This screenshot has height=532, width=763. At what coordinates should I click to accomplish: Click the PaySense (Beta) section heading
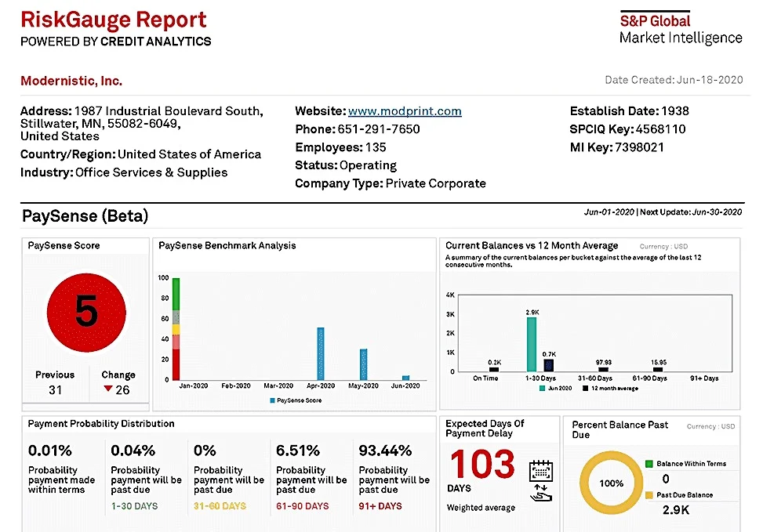point(85,216)
